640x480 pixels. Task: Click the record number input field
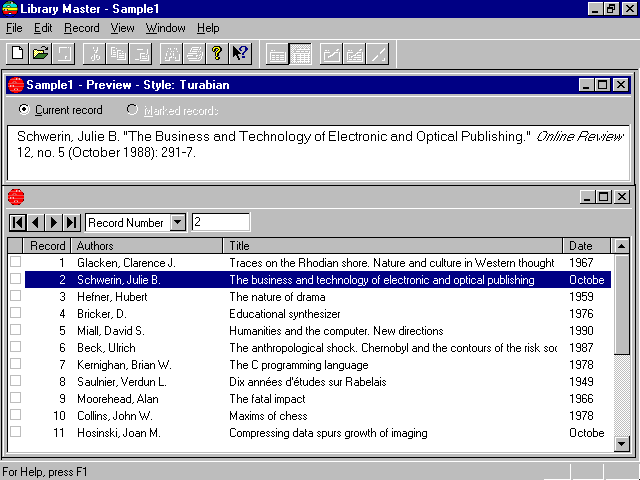(220, 222)
